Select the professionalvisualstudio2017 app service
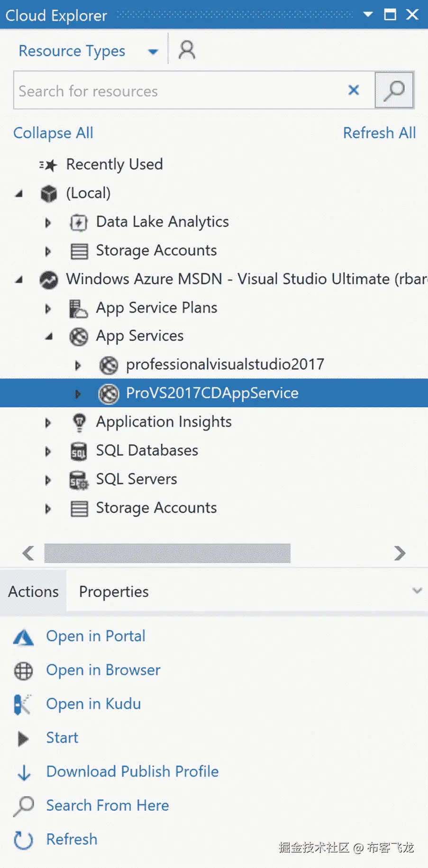The image size is (428, 868). pyautogui.click(x=225, y=365)
